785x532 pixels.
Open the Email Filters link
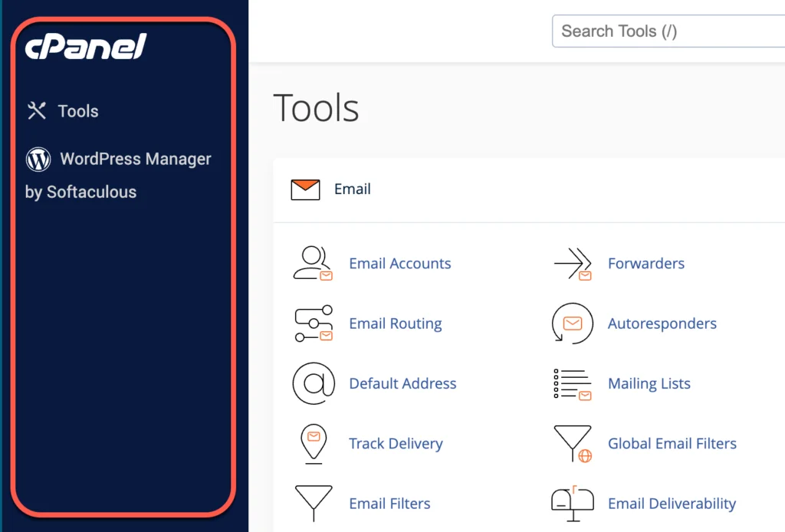[x=389, y=504]
